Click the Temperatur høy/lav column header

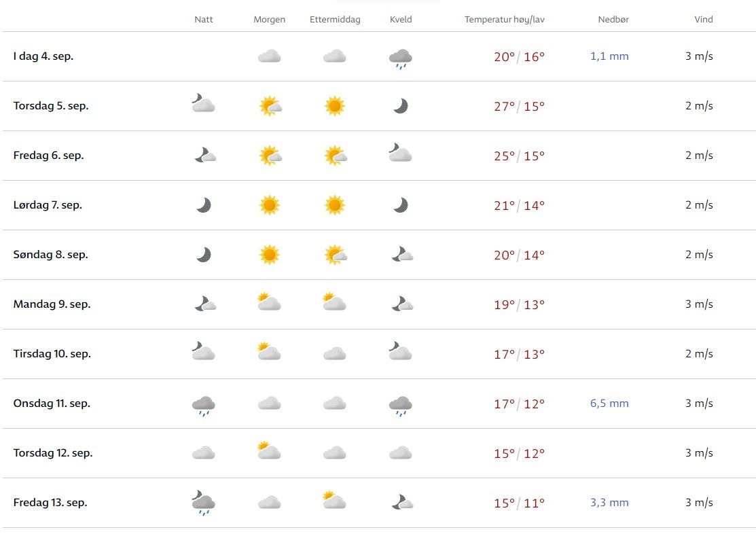click(504, 20)
